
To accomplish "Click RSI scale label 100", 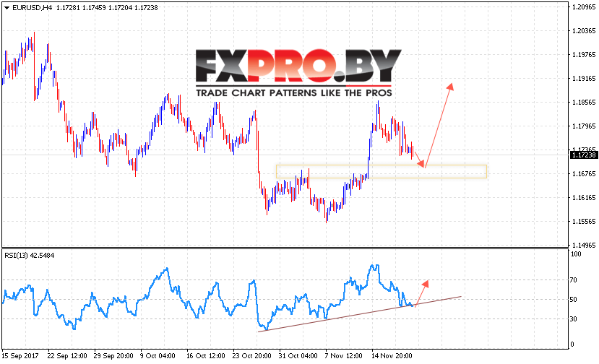I will coord(575,254).
